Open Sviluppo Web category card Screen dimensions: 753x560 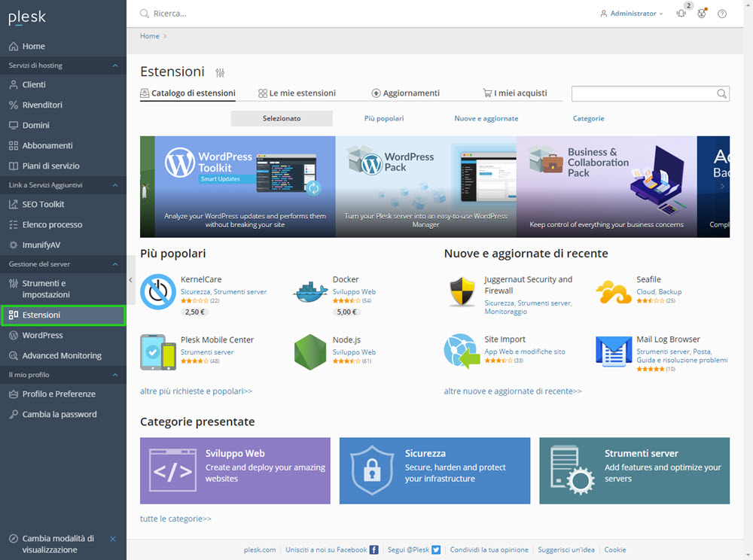(x=235, y=470)
